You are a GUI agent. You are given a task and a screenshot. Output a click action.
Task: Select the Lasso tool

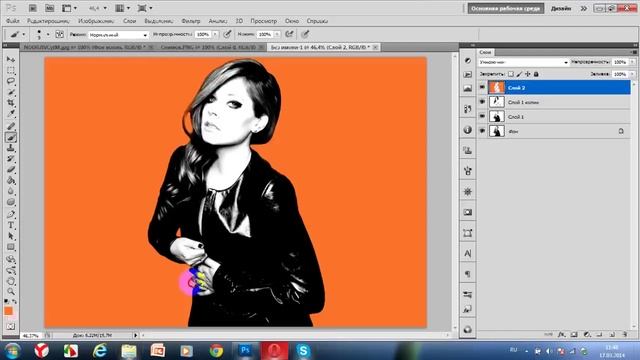[11, 81]
